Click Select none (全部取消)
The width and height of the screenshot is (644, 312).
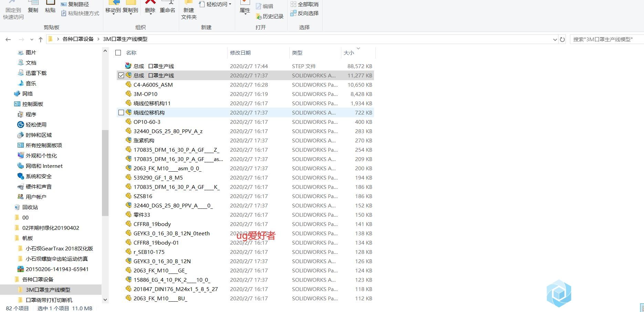coord(305,4)
